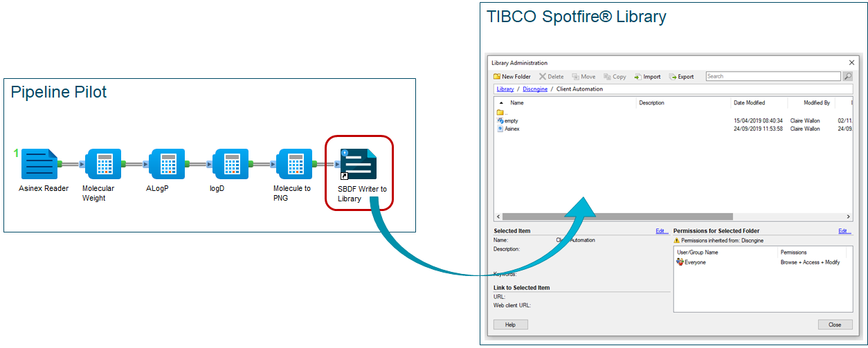Viewport: 868px width, 348px height.
Task: Select the Everyone group icon
Action: [680, 262]
